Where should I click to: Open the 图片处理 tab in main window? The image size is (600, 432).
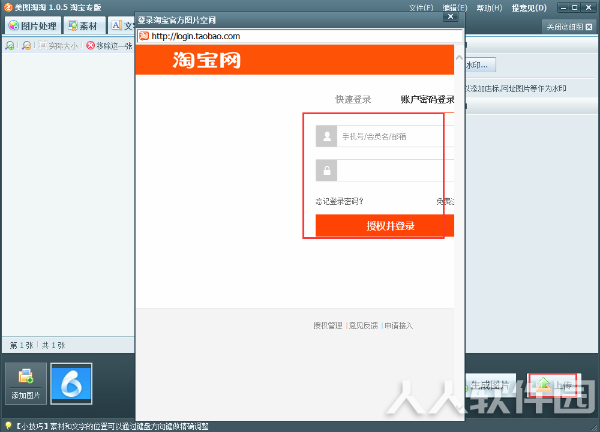point(33,26)
